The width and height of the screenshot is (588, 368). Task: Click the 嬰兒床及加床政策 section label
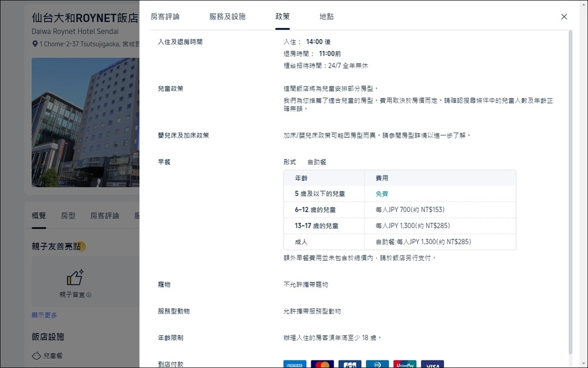183,135
